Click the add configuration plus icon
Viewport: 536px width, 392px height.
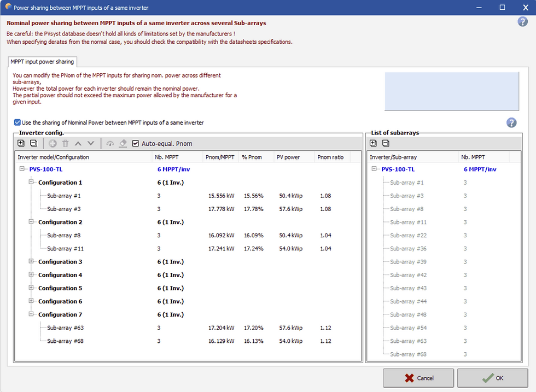click(x=53, y=144)
